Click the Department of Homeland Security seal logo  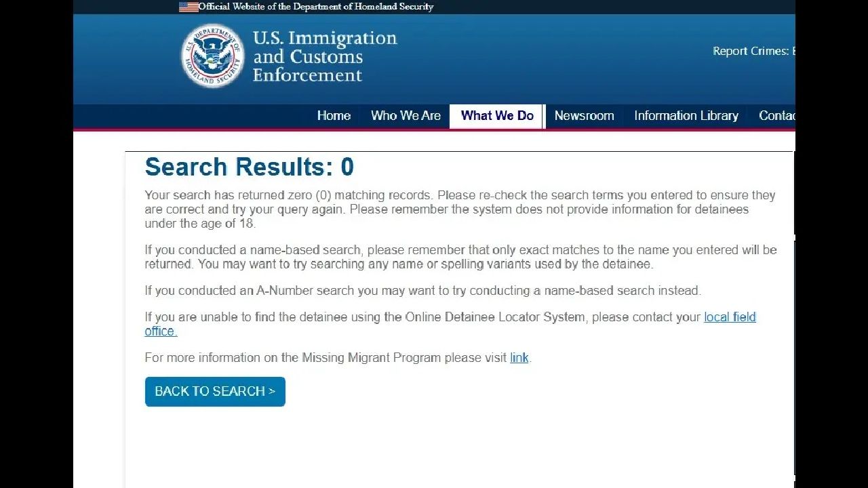click(x=212, y=56)
